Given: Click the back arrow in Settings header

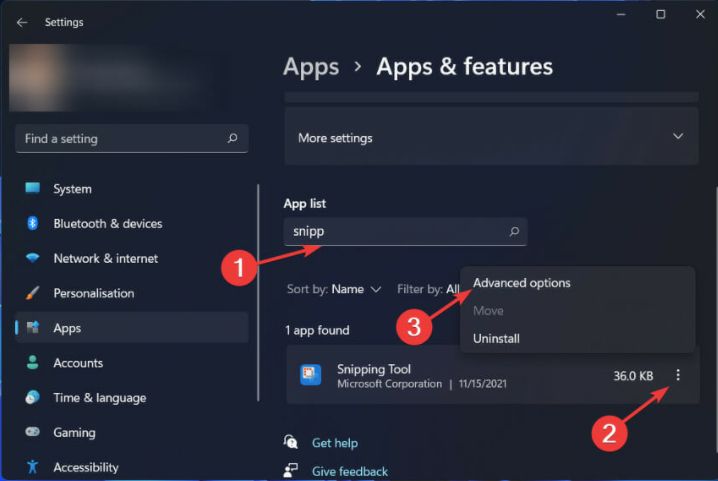Looking at the screenshot, I should pyautogui.click(x=22, y=22).
